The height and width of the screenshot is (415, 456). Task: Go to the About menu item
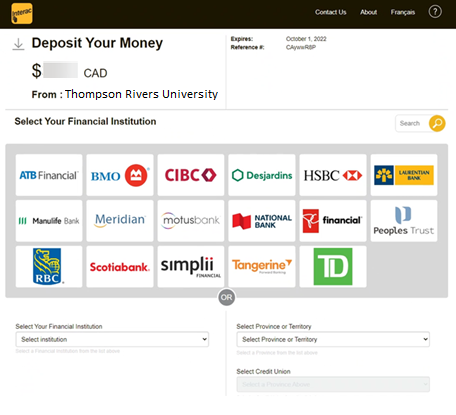(368, 12)
